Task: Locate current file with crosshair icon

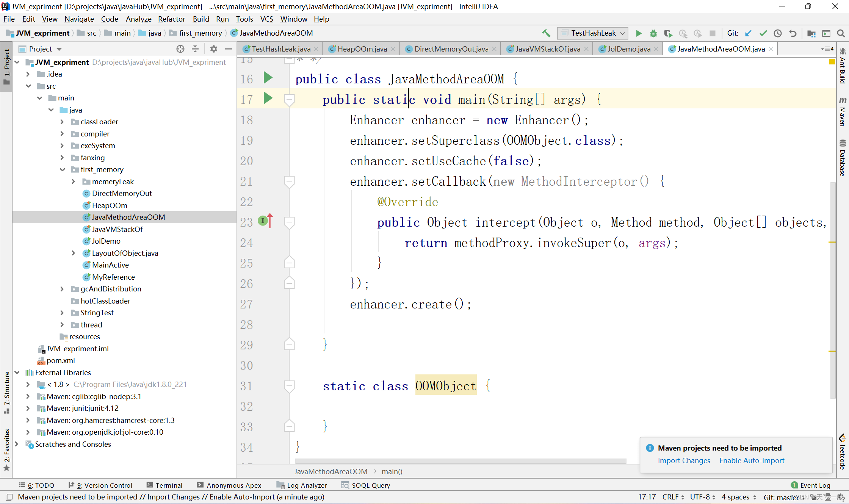Action: pyautogui.click(x=180, y=49)
